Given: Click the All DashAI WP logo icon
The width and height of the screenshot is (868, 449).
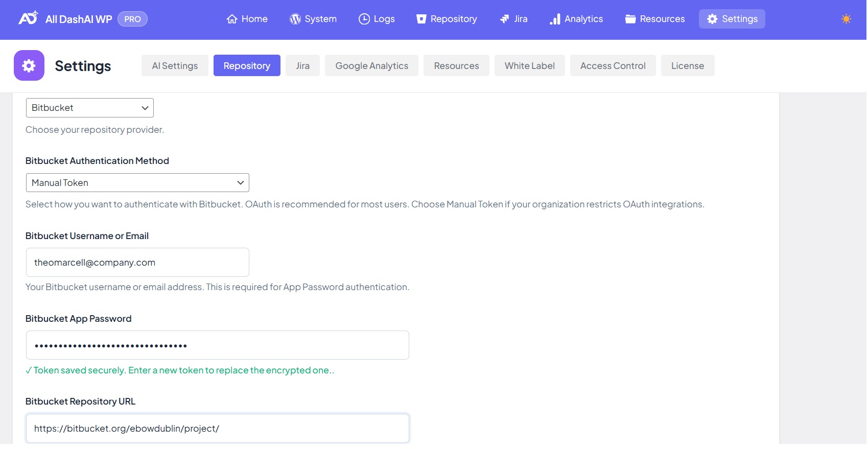Looking at the screenshot, I should [x=28, y=18].
